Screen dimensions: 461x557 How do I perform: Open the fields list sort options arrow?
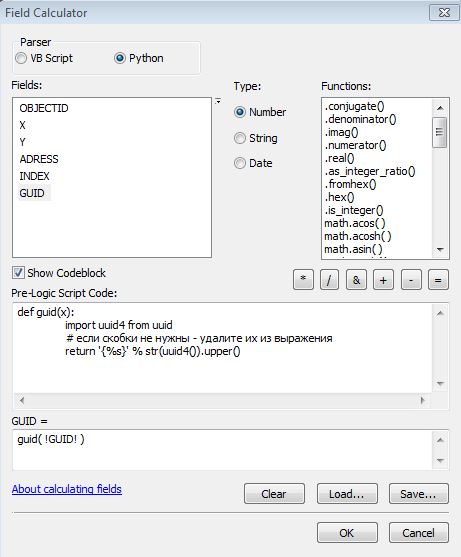point(218,101)
